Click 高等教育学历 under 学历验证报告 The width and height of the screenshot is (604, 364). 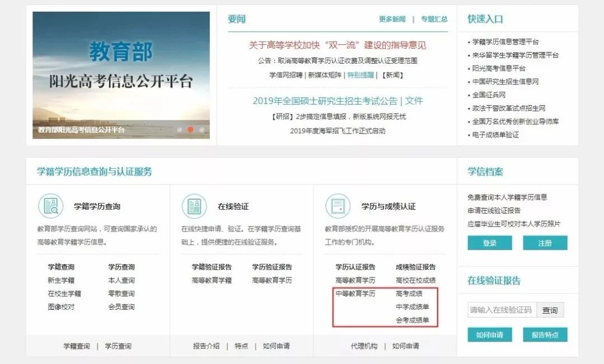coord(272,281)
